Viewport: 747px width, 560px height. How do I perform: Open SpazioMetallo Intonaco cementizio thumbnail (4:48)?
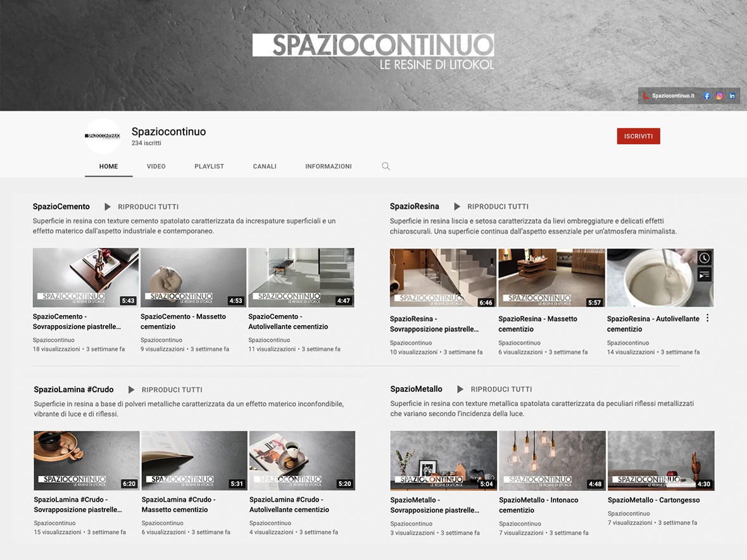pyautogui.click(x=552, y=461)
